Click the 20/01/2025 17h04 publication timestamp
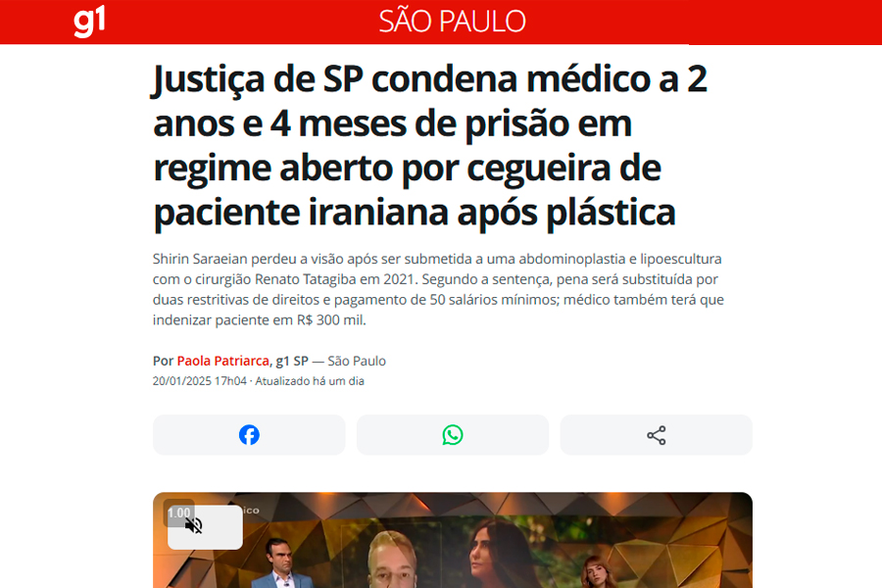The height and width of the screenshot is (588, 882). coord(200,381)
